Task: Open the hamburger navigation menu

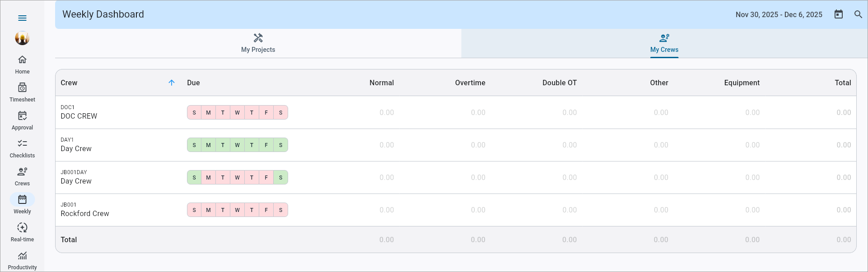Action: click(22, 18)
